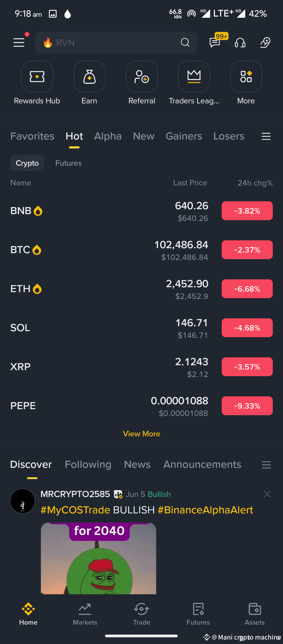This screenshot has width=283, height=644.
Task: Open customer support headset icon
Action: point(240,42)
